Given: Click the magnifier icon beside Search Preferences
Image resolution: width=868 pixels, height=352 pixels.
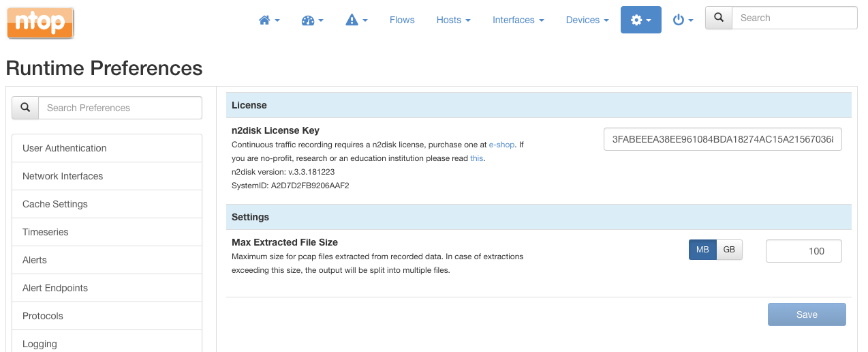Looking at the screenshot, I should [25, 108].
